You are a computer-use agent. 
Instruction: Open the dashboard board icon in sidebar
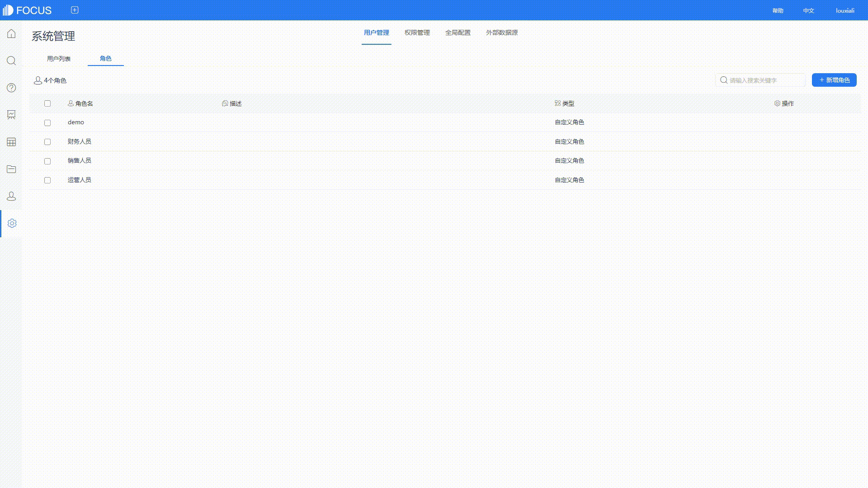pyautogui.click(x=11, y=115)
